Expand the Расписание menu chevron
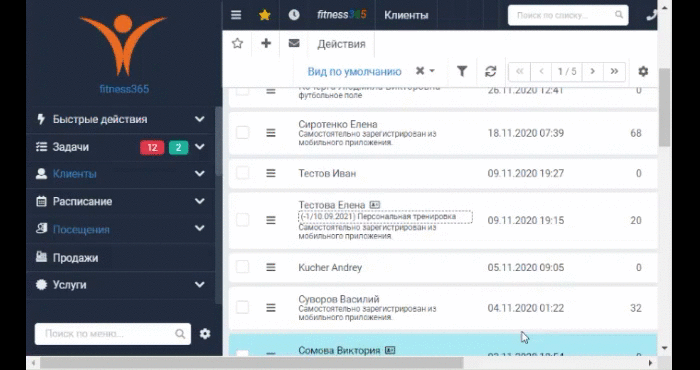700x370 pixels. (x=200, y=201)
